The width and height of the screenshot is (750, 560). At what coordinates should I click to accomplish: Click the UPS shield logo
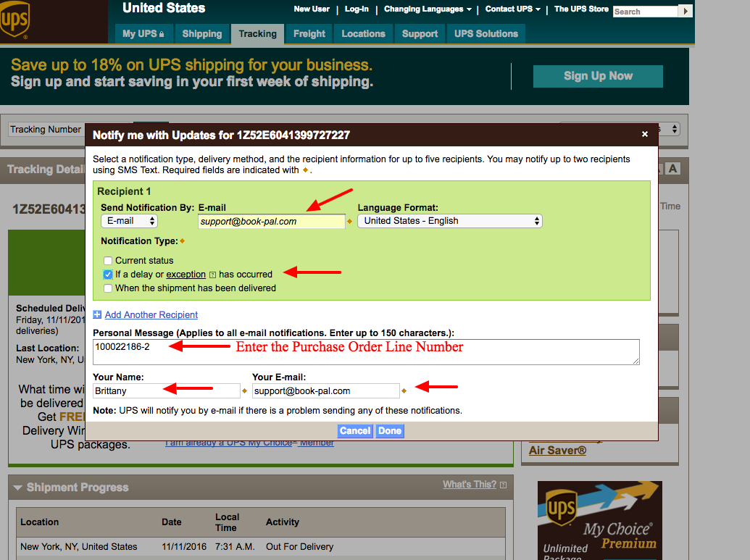(15, 20)
